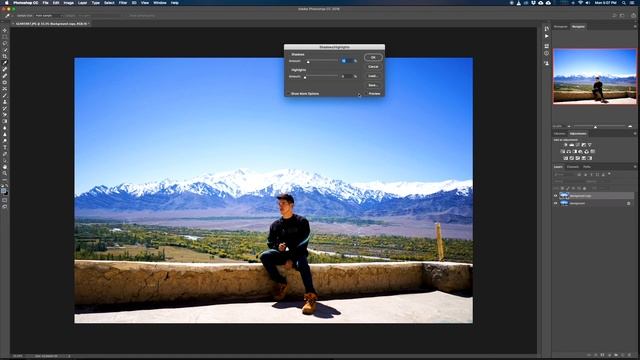Click Cancel in Shadows/Highlights dialog
Screen dimensions: 640x360
pyautogui.click(x=373, y=67)
